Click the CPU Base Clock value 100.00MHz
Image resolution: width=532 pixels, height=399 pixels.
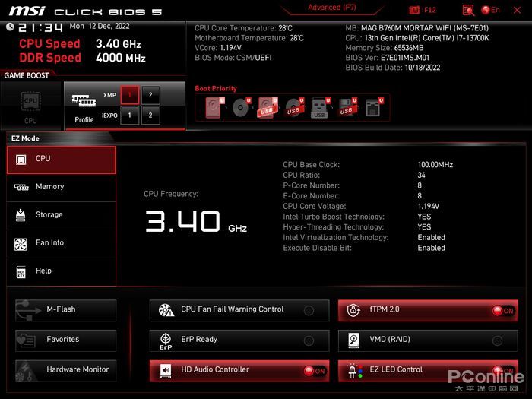click(435, 165)
